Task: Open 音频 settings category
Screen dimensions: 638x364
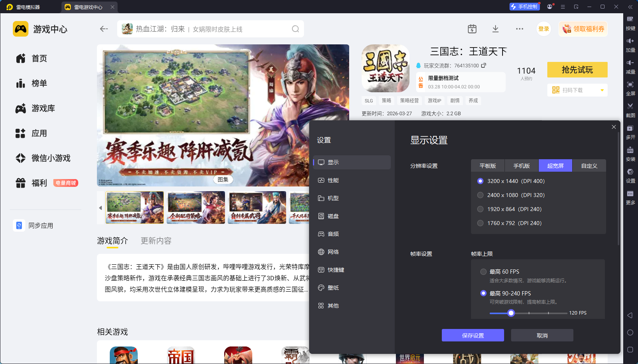Action: 352,234
